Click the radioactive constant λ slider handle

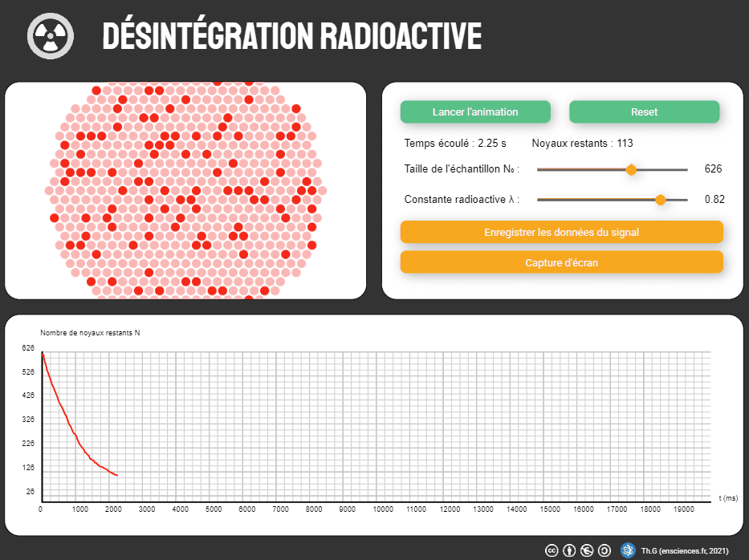pos(660,199)
